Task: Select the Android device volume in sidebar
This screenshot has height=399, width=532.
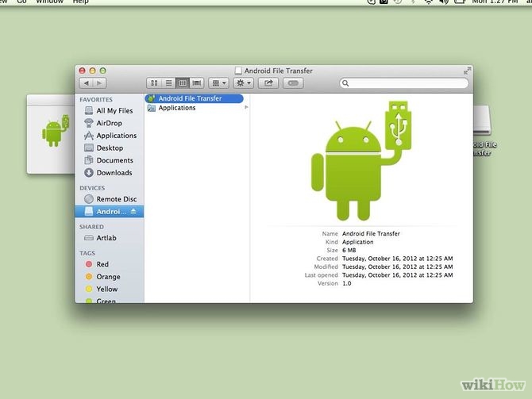Action: click(110, 212)
